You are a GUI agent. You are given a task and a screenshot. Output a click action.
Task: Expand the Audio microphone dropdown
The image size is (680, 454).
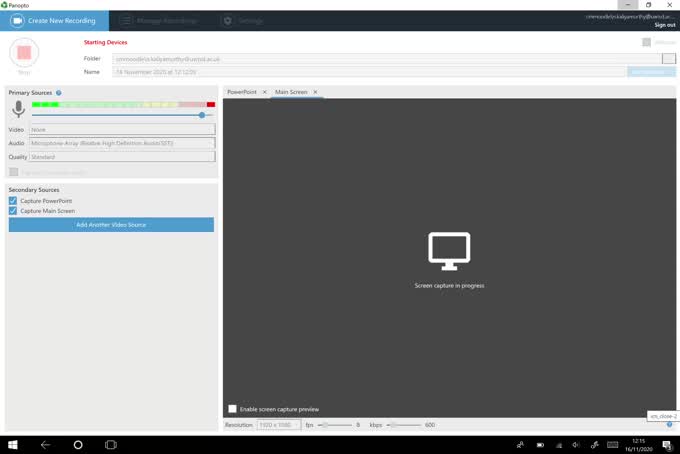tap(122, 143)
